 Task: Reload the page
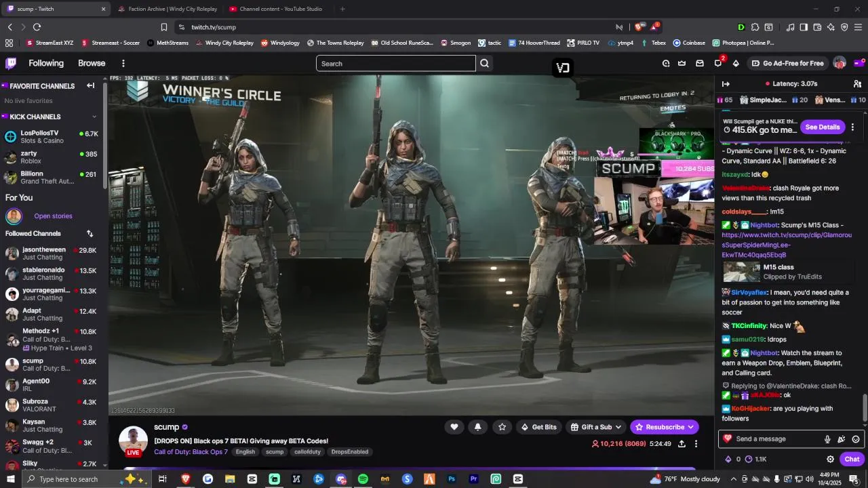pyautogui.click(x=37, y=27)
